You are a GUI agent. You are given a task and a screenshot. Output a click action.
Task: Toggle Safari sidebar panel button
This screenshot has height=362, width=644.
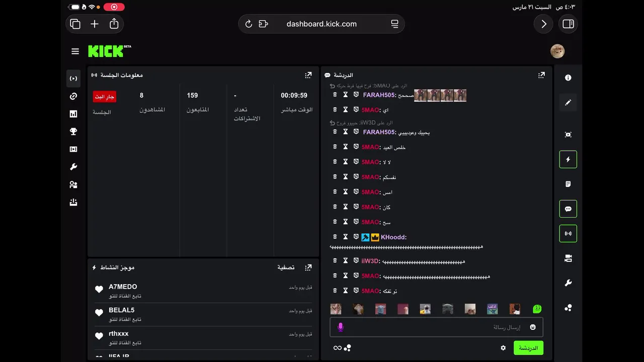568,24
